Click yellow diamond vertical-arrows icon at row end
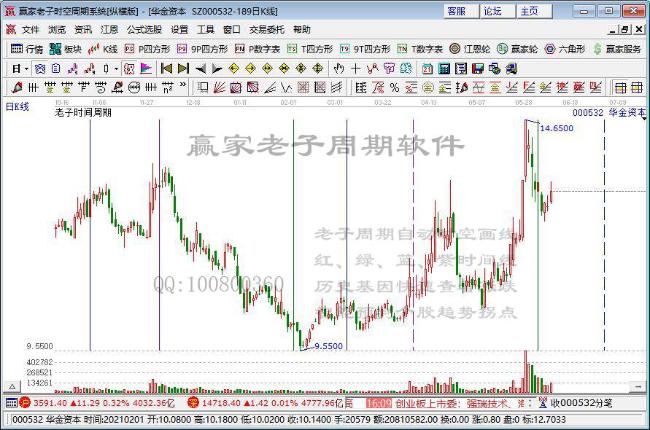The height and width of the screenshot is (430, 650). coord(318,68)
